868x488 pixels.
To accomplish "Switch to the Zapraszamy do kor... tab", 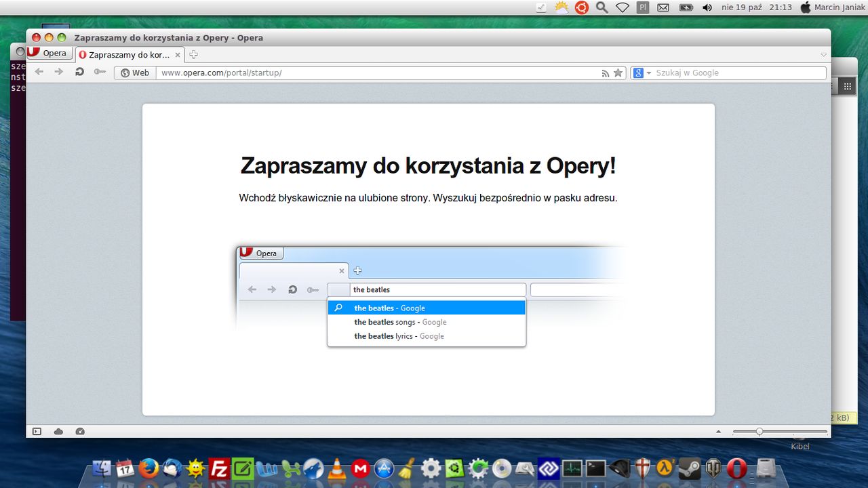I will click(x=129, y=55).
